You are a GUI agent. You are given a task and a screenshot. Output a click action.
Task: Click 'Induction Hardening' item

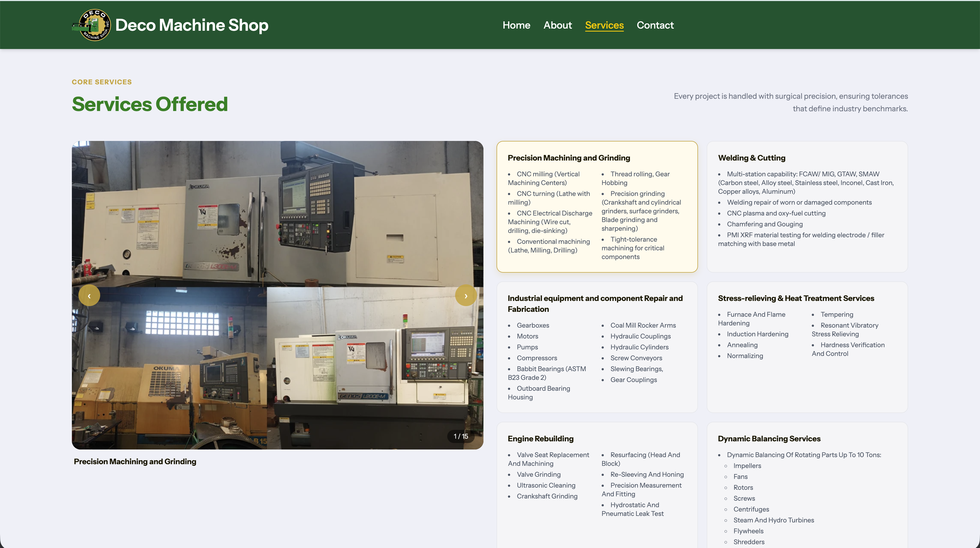pyautogui.click(x=757, y=334)
